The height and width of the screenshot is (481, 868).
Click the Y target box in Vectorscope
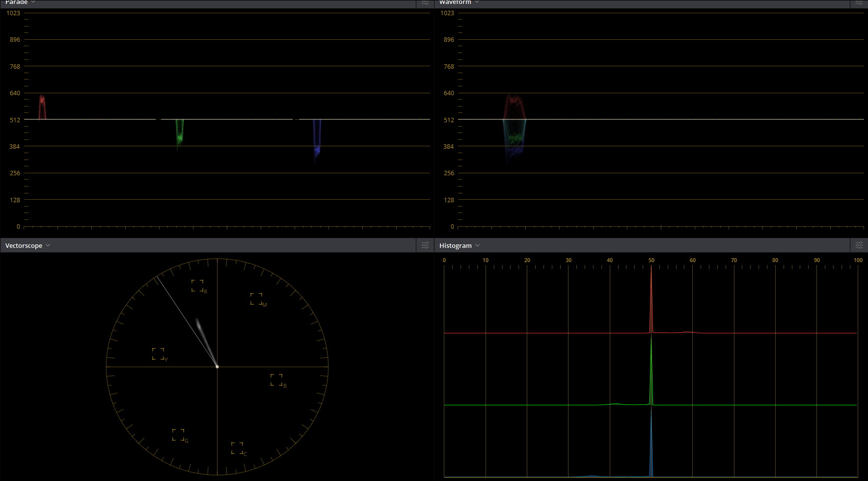click(x=158, y=354)
